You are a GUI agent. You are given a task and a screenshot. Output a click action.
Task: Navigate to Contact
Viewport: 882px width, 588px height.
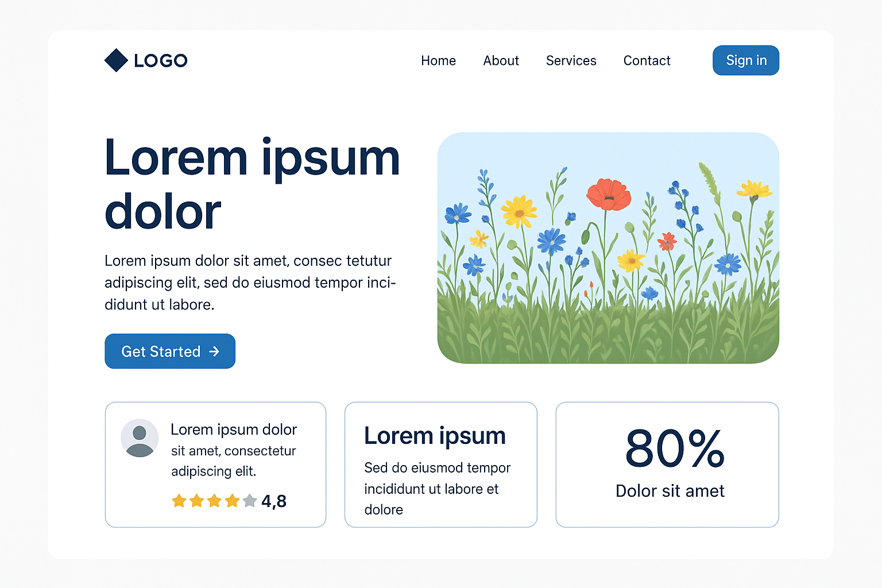point(647,61)
